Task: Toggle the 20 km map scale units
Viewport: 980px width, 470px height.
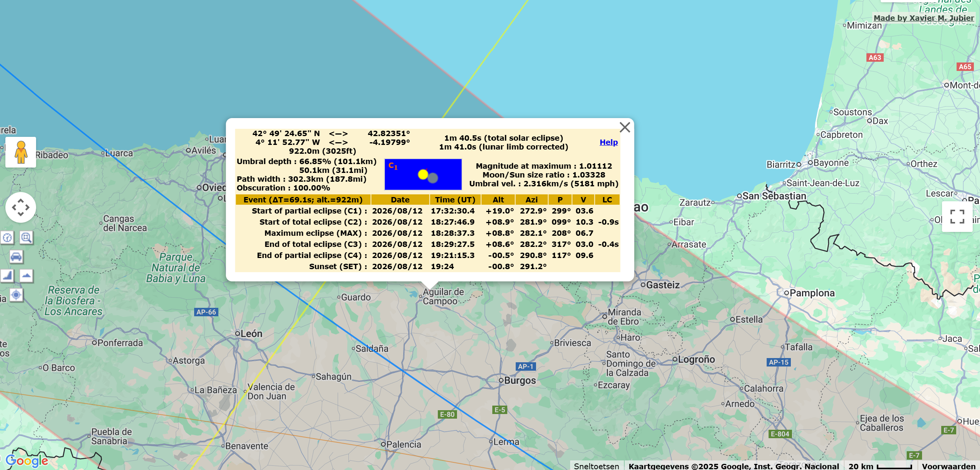Action: (x=880, y=466)
